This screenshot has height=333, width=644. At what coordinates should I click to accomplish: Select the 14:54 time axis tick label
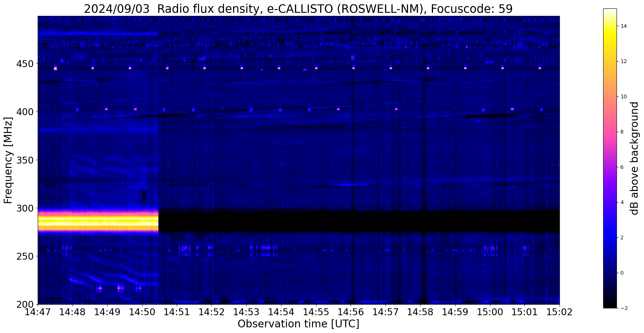click(x=281, y=312)
